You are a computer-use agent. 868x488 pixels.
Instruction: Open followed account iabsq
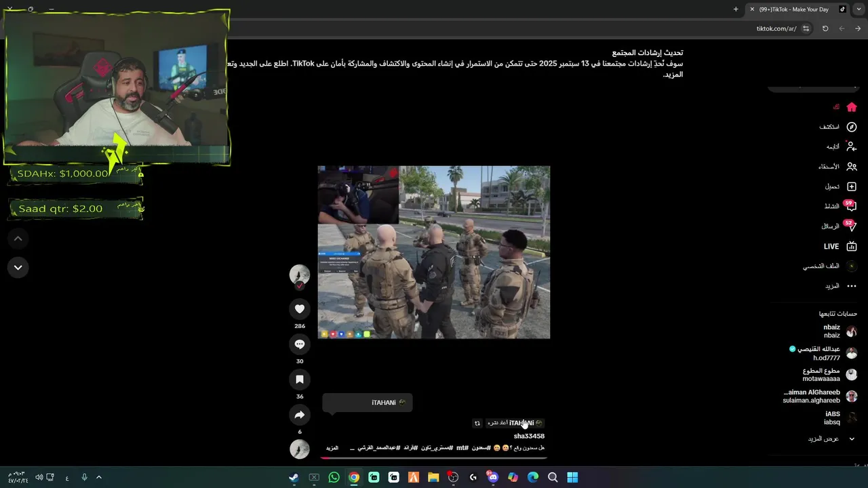click(x=840, y=418)
